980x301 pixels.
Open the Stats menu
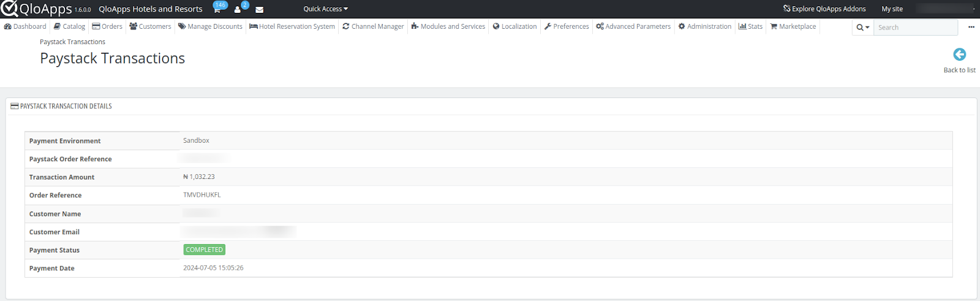750,26
